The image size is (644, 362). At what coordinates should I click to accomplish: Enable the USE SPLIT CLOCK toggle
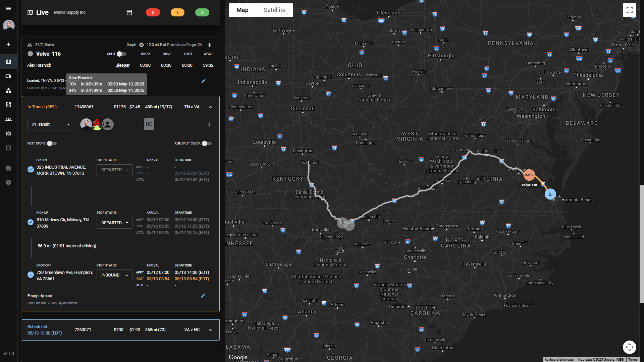[207, 143]
